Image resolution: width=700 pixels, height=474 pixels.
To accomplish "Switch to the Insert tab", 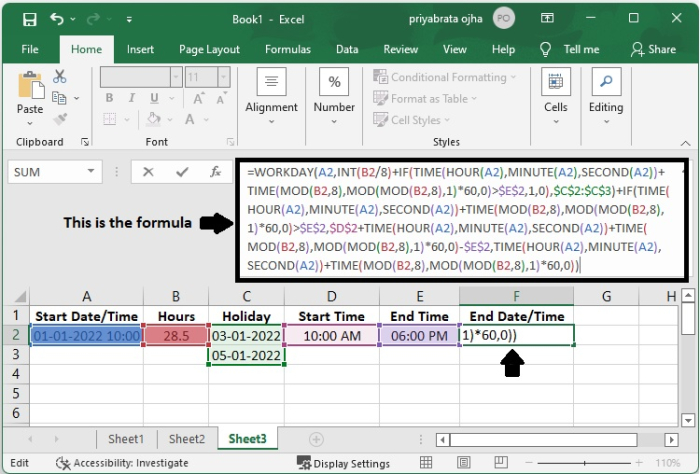I will tap(140, 49).
